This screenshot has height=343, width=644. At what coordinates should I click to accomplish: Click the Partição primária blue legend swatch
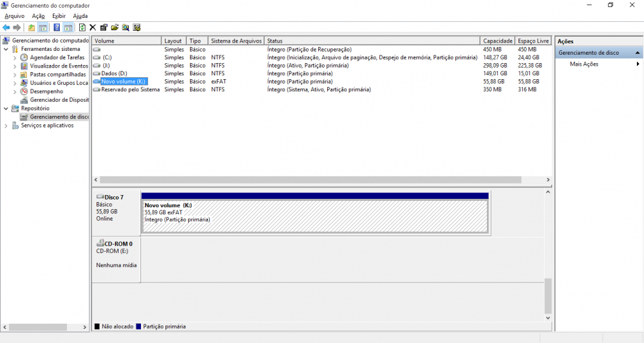pyautogui.click(x=138, y=326)
